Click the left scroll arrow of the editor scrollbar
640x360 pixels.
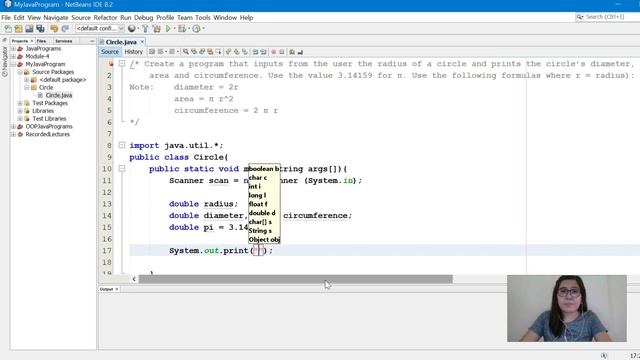(x=134, y=279)
